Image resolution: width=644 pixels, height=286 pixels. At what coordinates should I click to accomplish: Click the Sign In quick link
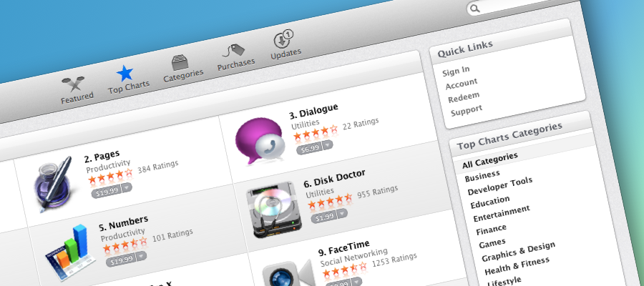456,71
